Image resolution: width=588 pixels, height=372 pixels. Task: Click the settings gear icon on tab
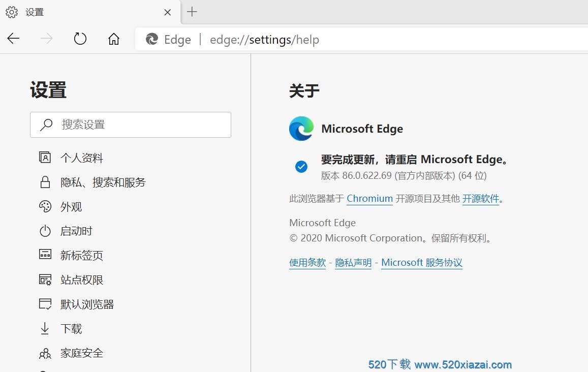12,12
